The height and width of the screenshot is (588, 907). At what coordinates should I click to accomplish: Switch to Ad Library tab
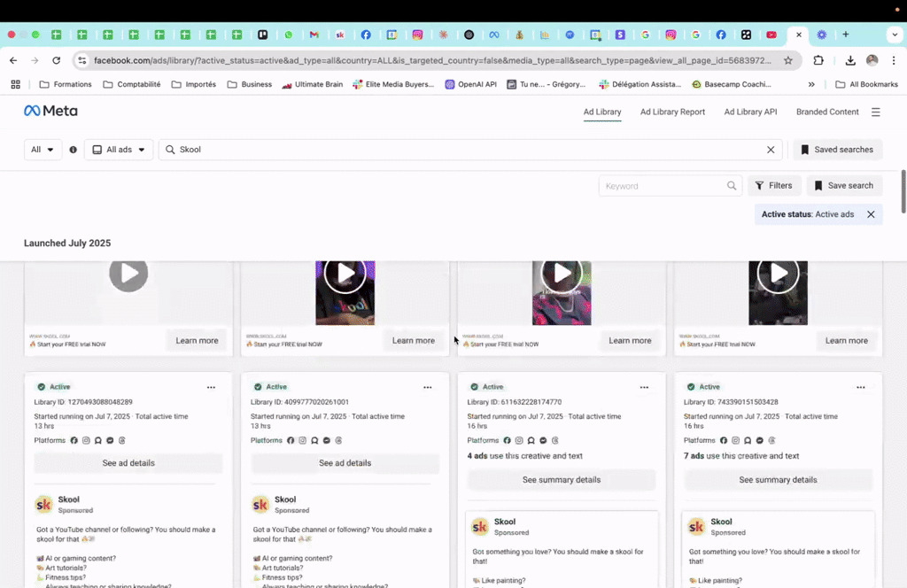(x=602, y=112)
